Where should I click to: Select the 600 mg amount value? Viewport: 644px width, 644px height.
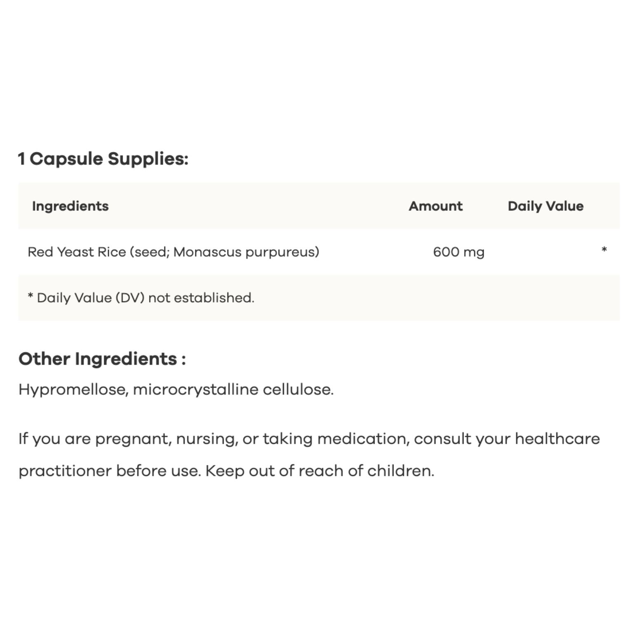coord(459,252)
